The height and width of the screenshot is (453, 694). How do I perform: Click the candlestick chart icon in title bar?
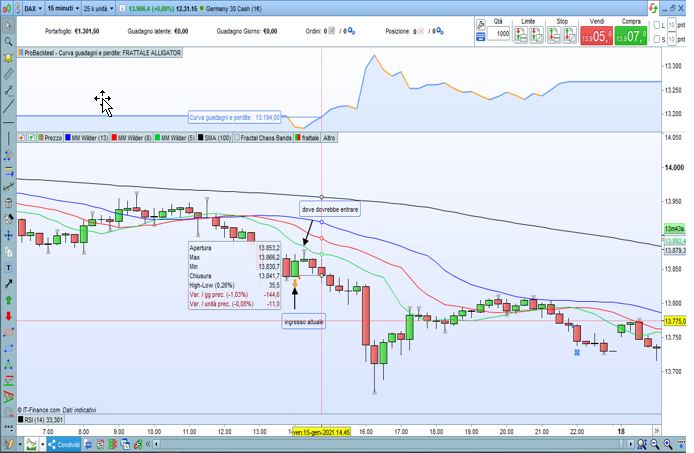tap(7, 8)
